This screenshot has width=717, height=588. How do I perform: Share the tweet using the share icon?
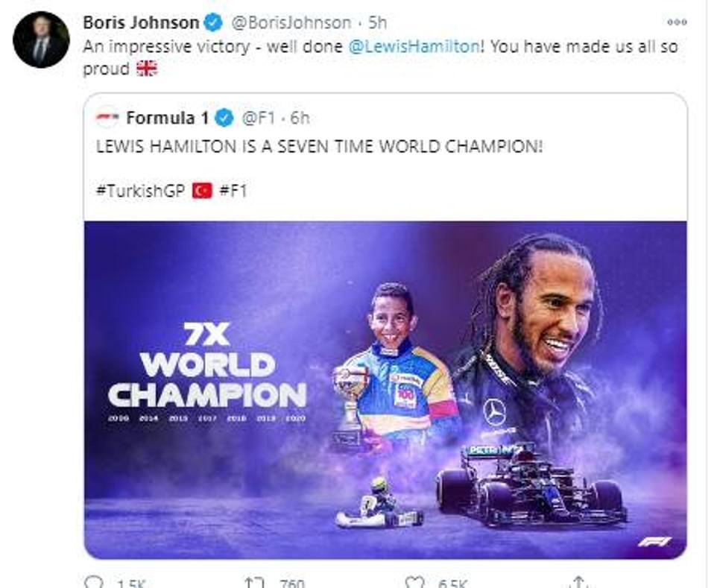(578, 582)
